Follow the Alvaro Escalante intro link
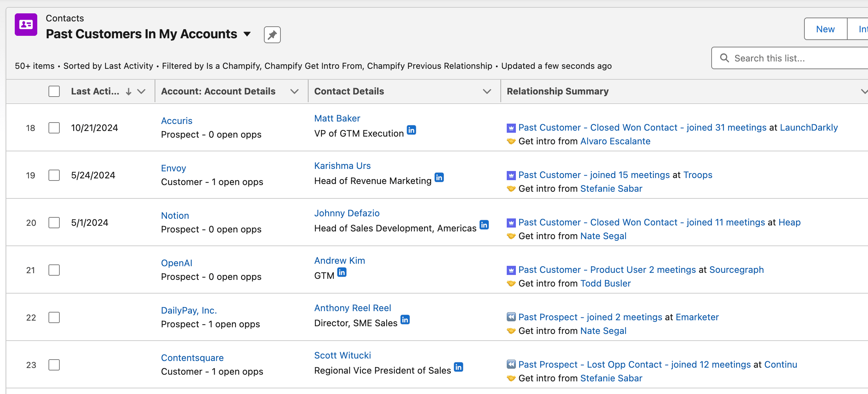The image size is (868, 394). click(x=615, y=141)
